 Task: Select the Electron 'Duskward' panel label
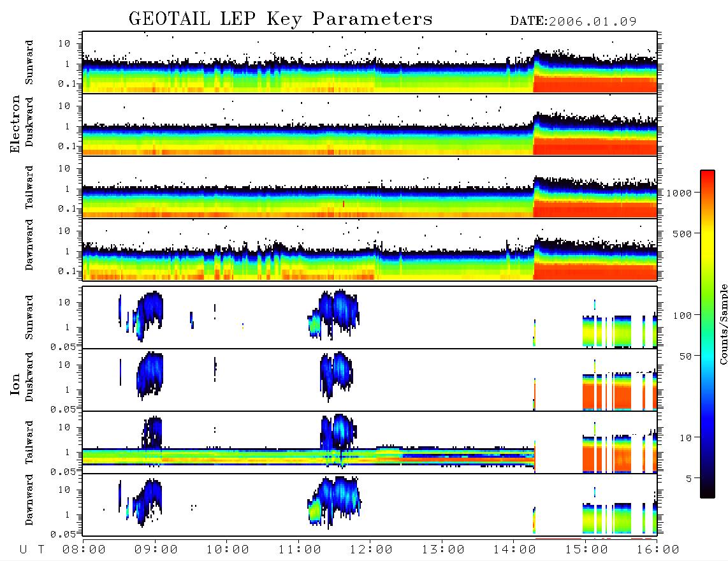[x=29, y=122]
